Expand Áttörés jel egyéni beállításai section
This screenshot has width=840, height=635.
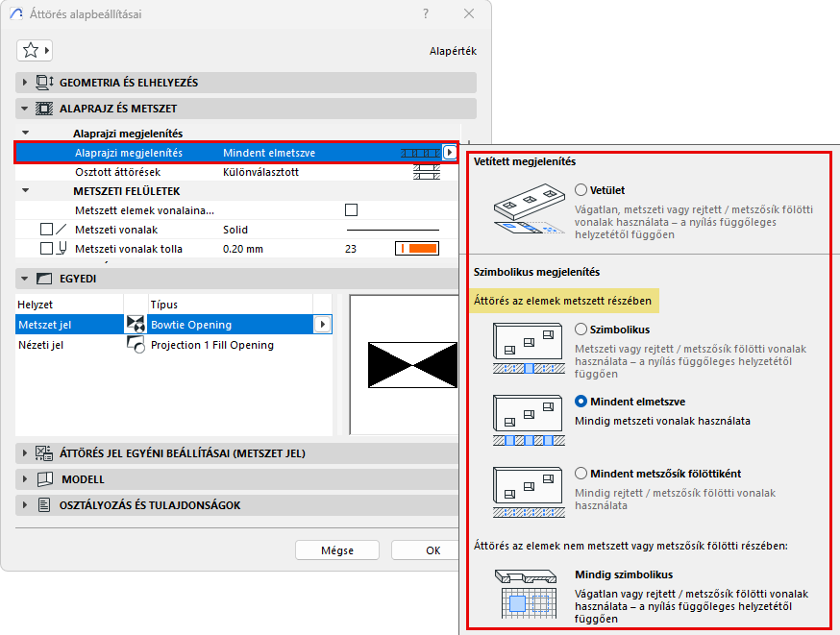click(x=25, y=453)
